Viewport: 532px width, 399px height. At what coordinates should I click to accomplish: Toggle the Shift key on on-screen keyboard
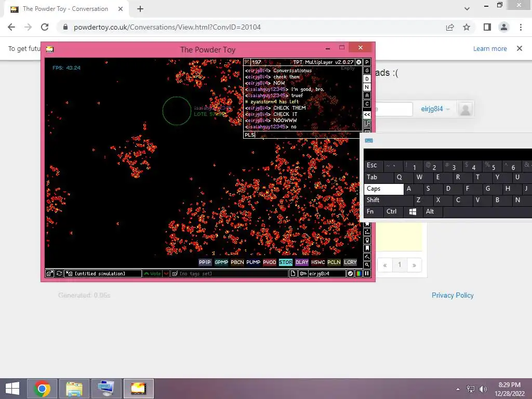click(x=389, y=200)
